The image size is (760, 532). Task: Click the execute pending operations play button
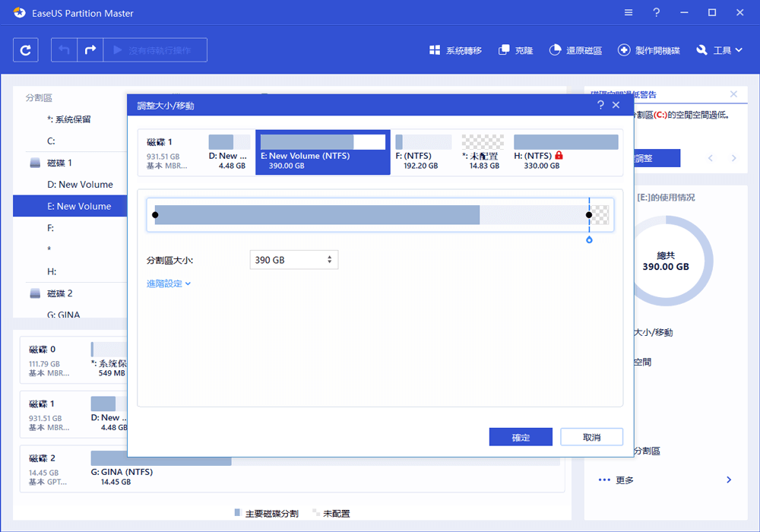pyautogui.click(x=155, y=50)
